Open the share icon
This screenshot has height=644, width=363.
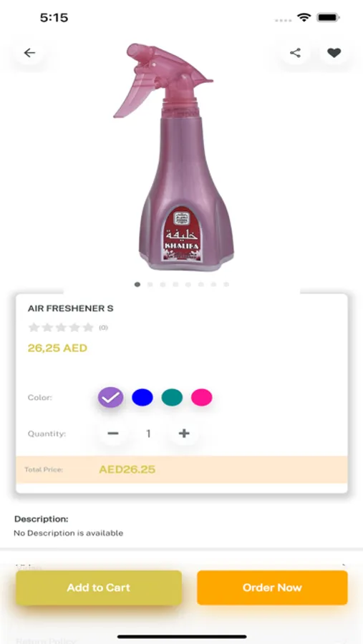(295, 52)
